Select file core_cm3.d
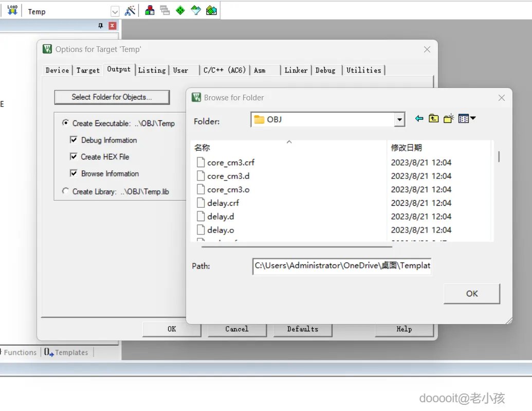Screen dimensions: 532x411 pyautogui.click(x=228, y=176)
